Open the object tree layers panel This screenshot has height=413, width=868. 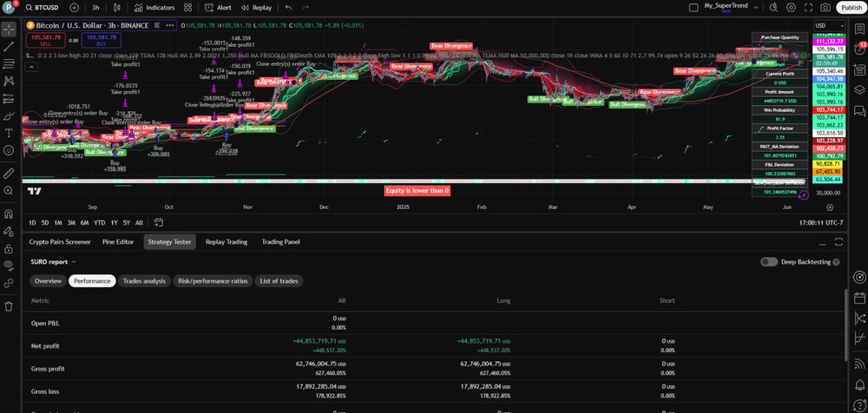click(859, 89)
